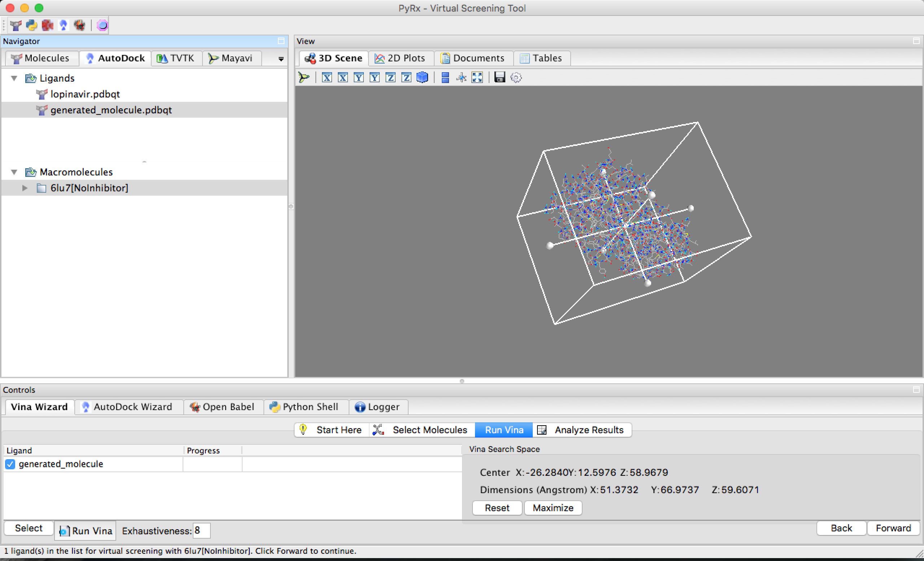This screenshot has height=561, width=924.
Task: Click the Exhaustiveness input field
Action: coord(201,531)
